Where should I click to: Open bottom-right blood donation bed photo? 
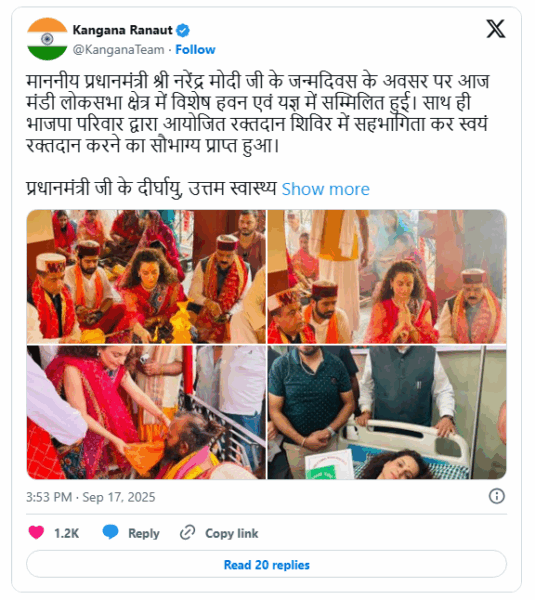click(x=387, y=412)
